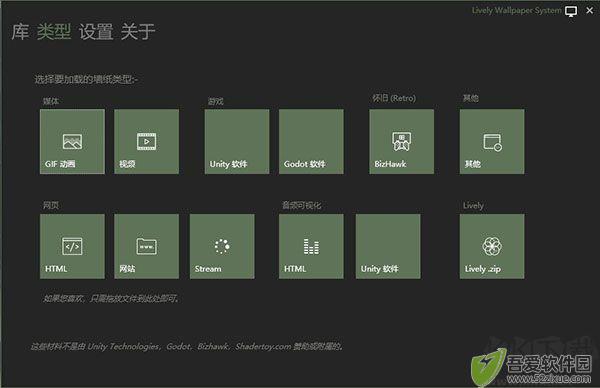The image size is (600, 388).
Task: Open the Unity 软件 tile under 游戏
Action: pyautogui.click(x=237, y=142)
